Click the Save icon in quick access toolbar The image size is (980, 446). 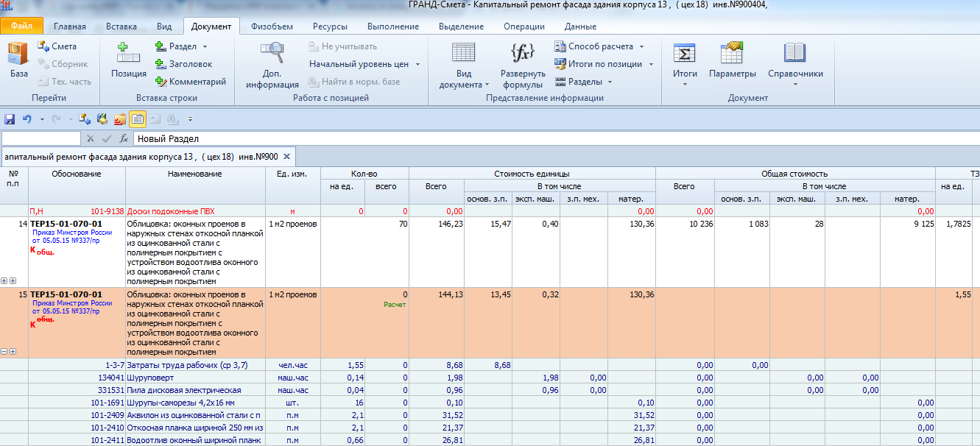tap(10, 118)
